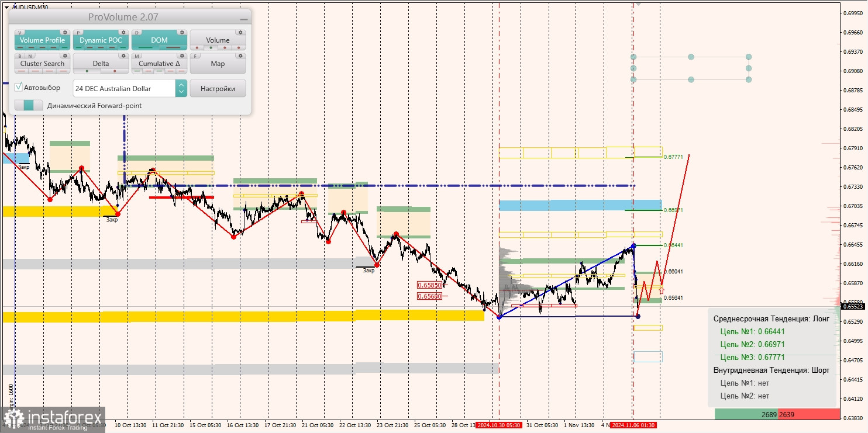
Task: Open the 24 DEC Australian Dollar dropdown
Action: coord(125,88)
